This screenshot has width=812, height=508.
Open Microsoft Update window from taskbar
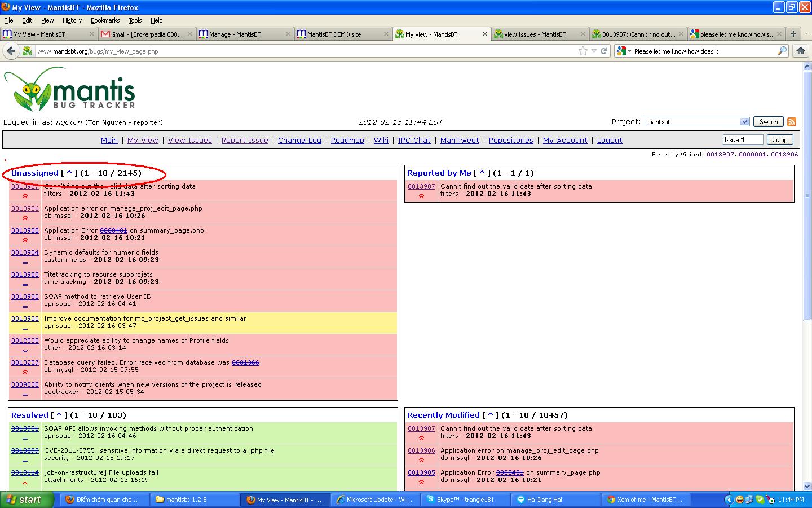tap(374, 500)
